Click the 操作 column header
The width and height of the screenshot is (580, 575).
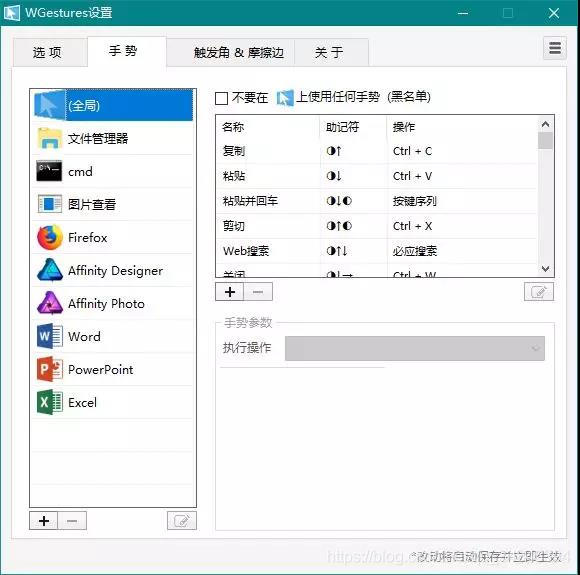coord(404,127)
